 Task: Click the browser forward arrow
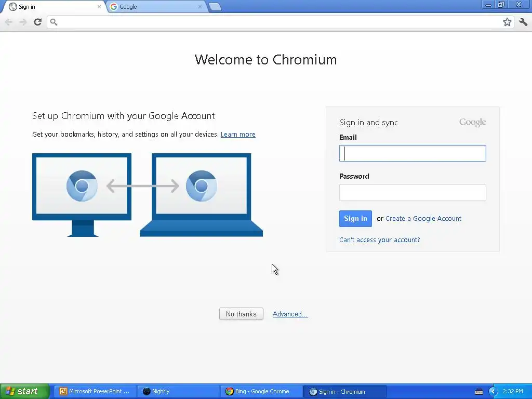23,22
